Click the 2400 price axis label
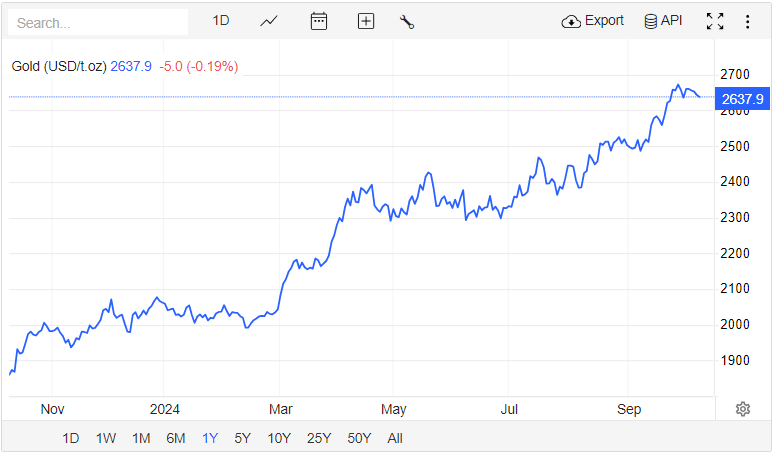 [735, 182]
